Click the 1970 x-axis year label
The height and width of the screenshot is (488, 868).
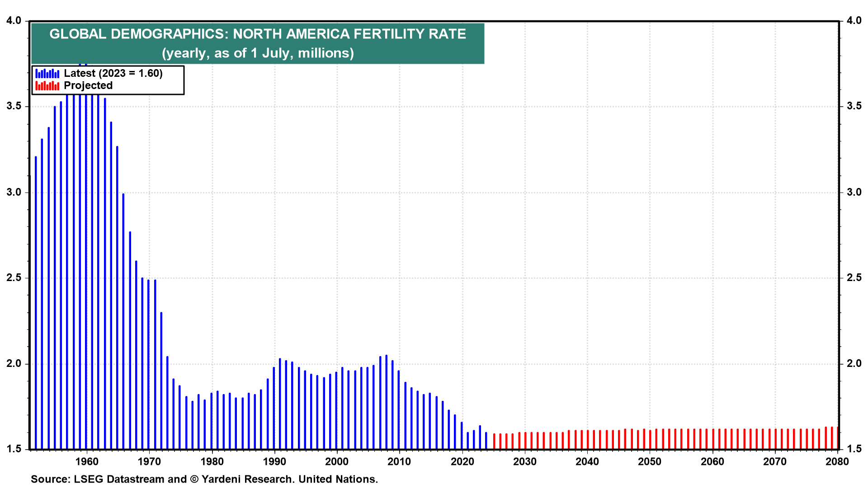(149, 461)
